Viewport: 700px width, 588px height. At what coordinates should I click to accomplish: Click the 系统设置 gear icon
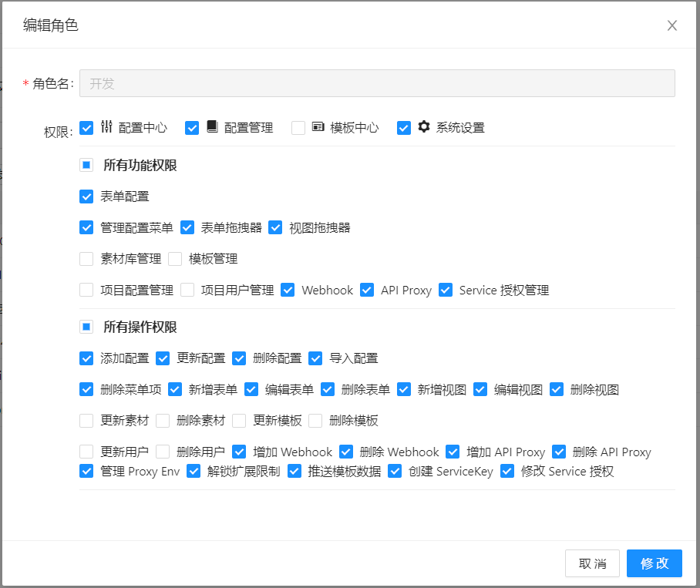[x=424, y=127]
